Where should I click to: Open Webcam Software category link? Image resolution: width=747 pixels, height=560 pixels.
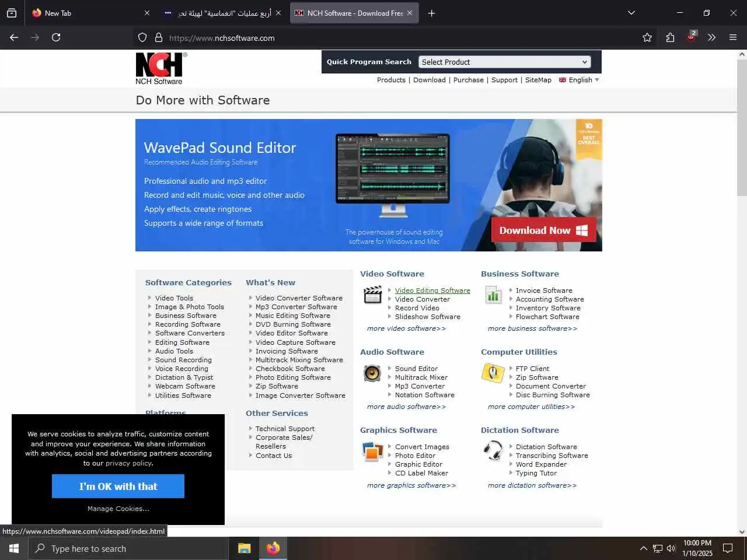(185, 386)
